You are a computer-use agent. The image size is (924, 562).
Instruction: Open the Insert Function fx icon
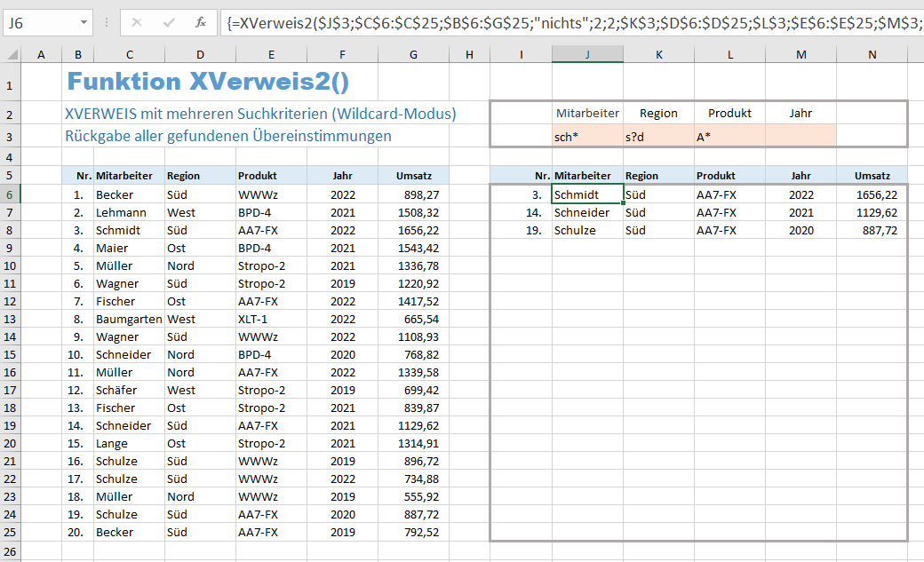[201, 23]
